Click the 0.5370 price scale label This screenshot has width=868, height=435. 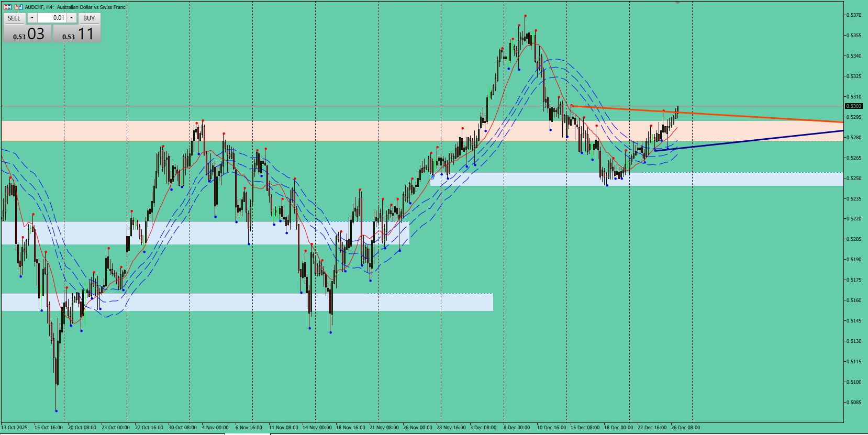pos(854,15)
